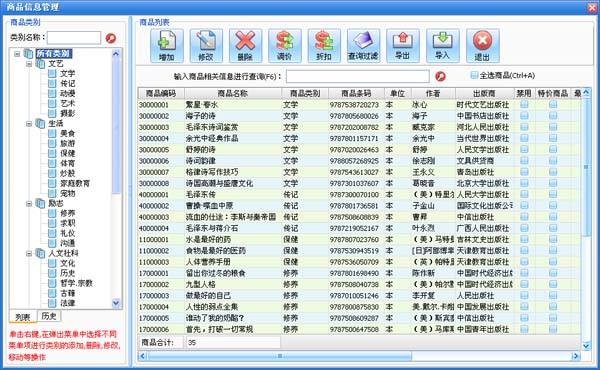Select the 摄影 category in the tree

tap(67, 113)
